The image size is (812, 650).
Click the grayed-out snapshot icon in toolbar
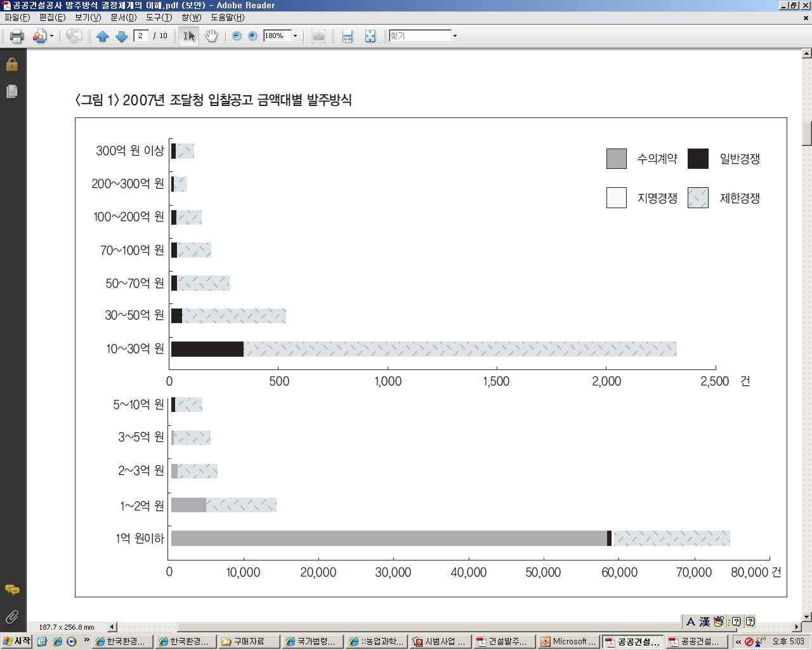[x=318, y=36]
